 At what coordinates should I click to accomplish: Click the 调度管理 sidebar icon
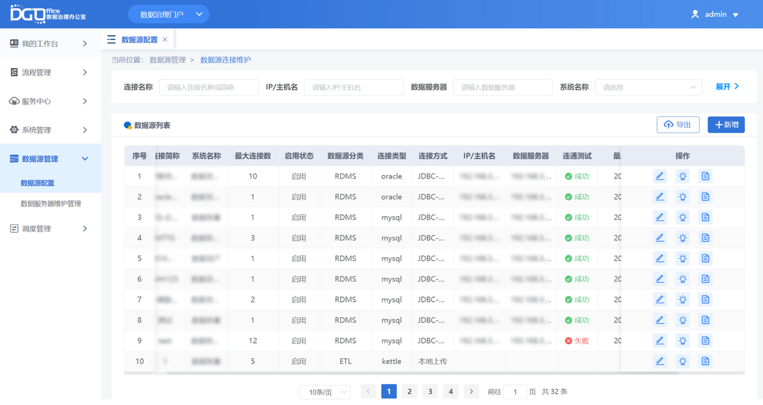coord(14,228)
